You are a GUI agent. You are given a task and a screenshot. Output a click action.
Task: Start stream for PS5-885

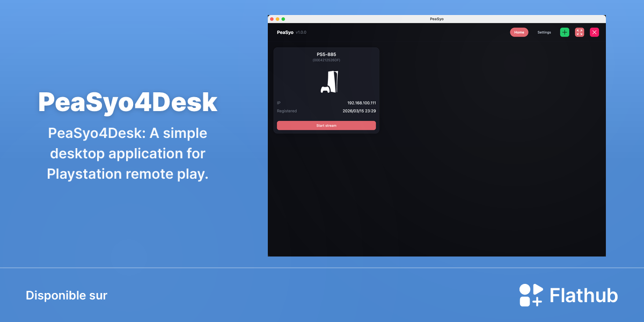tap(326, 126)
